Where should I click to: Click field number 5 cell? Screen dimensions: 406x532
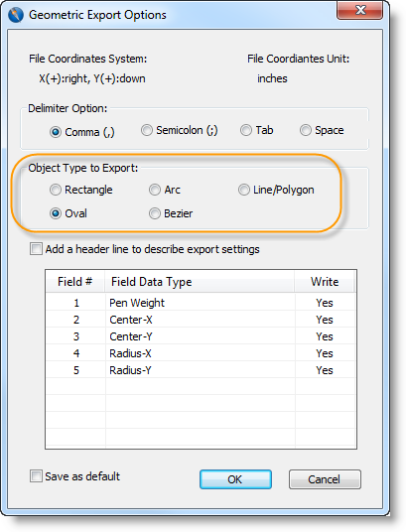[x=76, y=370]
